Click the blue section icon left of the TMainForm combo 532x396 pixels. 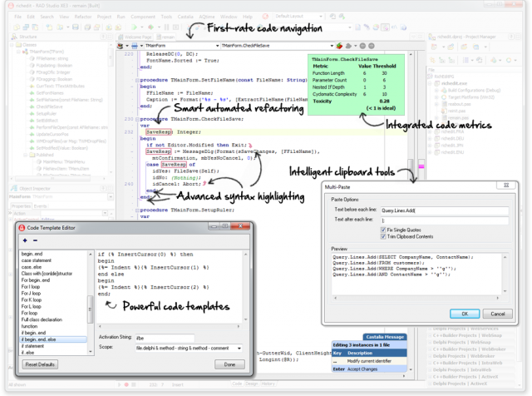135,46
